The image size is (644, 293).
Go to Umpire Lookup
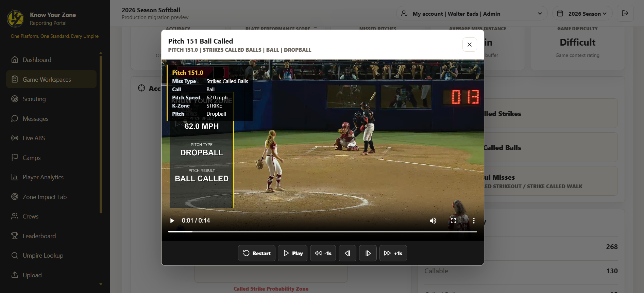click(51, 255)
